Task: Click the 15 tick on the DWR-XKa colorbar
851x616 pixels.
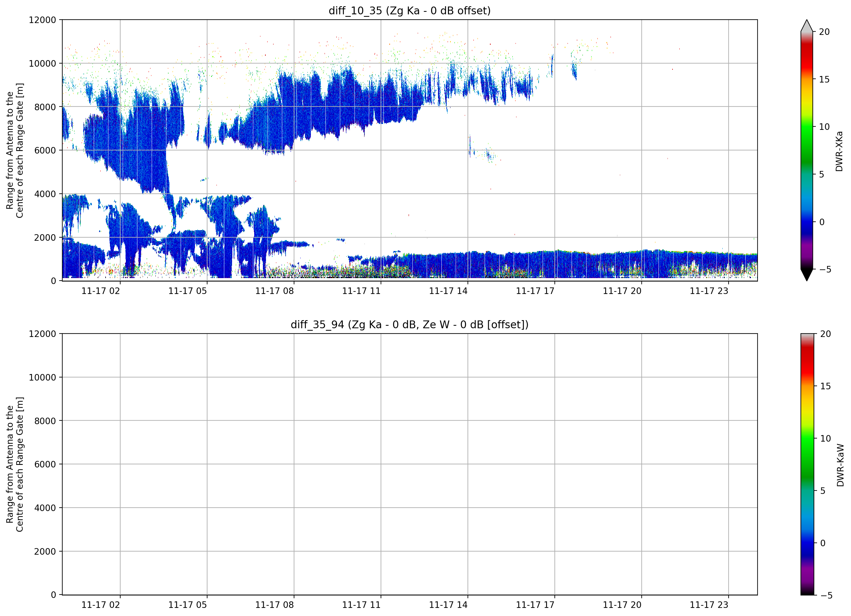Action: (x=824, y=79)
